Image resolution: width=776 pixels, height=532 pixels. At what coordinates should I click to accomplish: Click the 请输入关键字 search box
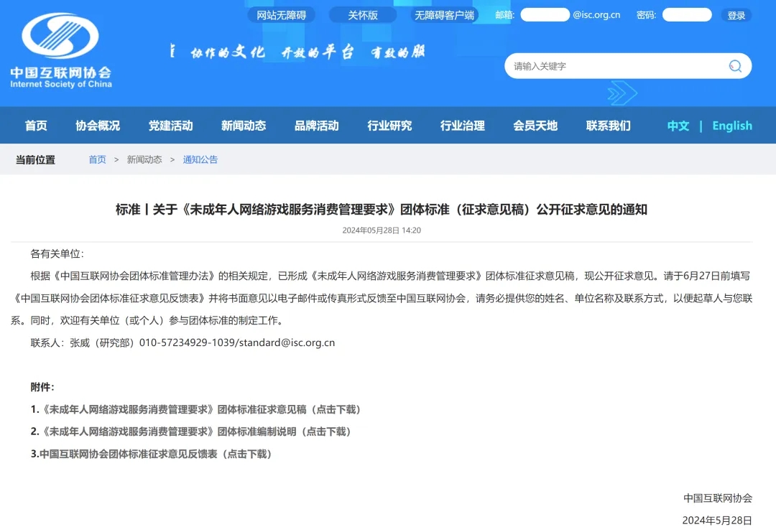pyautogui.click(x=628, y=66)
